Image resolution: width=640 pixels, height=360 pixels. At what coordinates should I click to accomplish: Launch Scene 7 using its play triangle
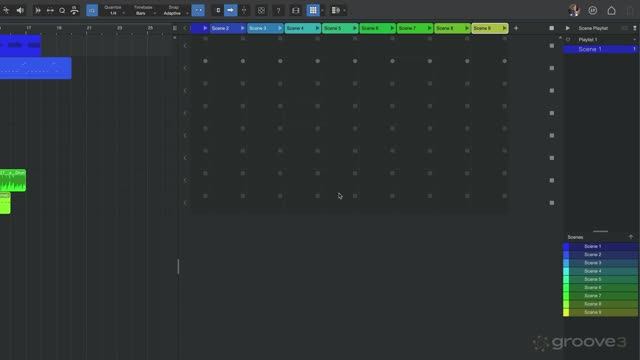429,28
